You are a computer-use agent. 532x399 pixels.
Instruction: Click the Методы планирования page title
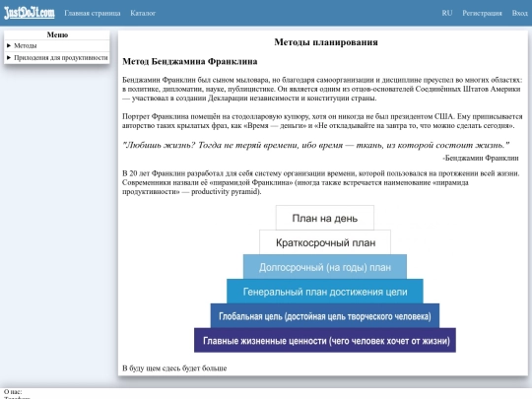(x=326, y=42)
